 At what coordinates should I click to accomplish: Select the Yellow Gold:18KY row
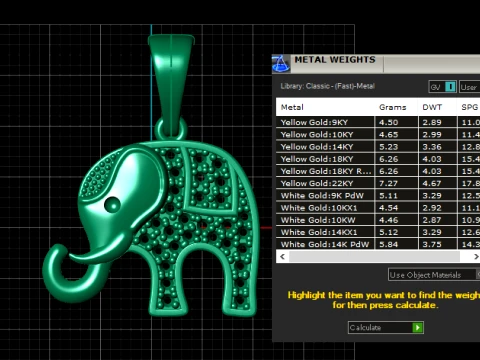pos(378,159)
